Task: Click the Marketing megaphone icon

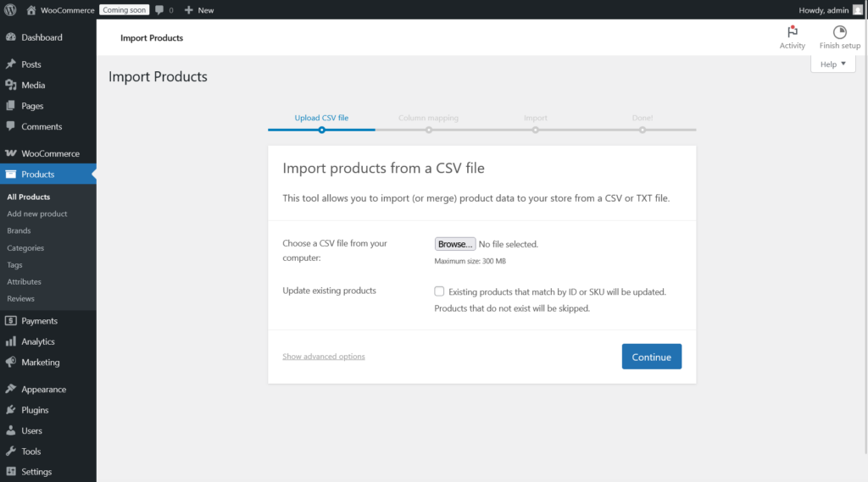Action: pyautogui.click(x=10, y=362)
